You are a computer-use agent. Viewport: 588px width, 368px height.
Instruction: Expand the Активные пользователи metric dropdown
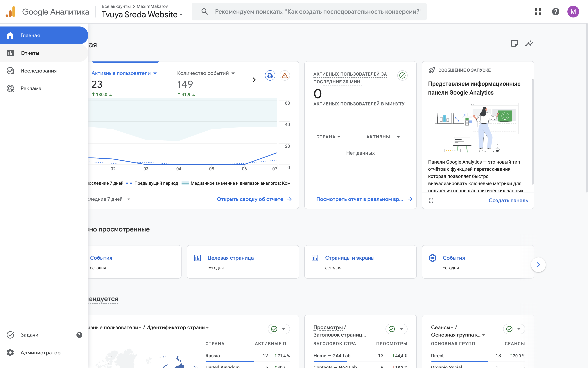click(124, 73)
